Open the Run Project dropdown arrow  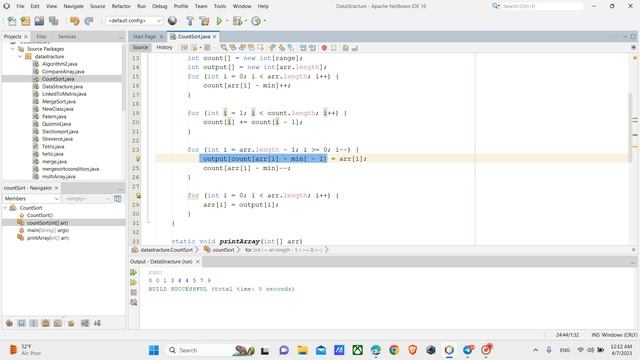[x=227, y=21]
